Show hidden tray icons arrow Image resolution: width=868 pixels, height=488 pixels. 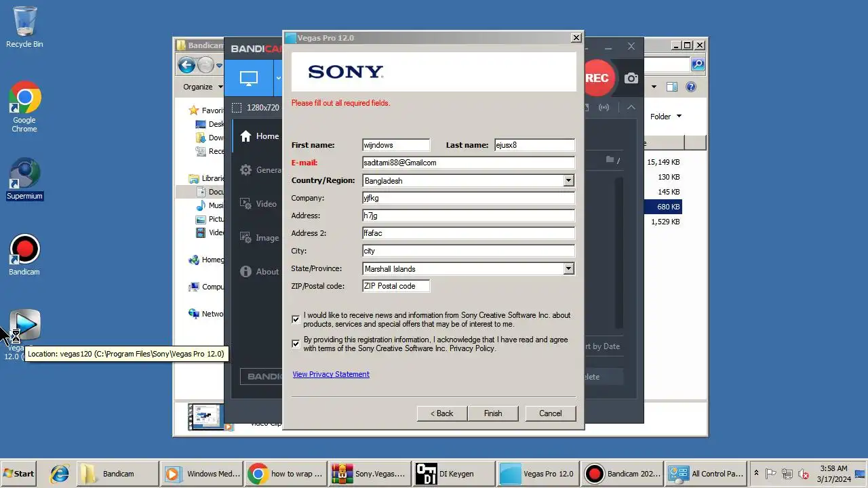pyautogui.click(x=756, y=473)
